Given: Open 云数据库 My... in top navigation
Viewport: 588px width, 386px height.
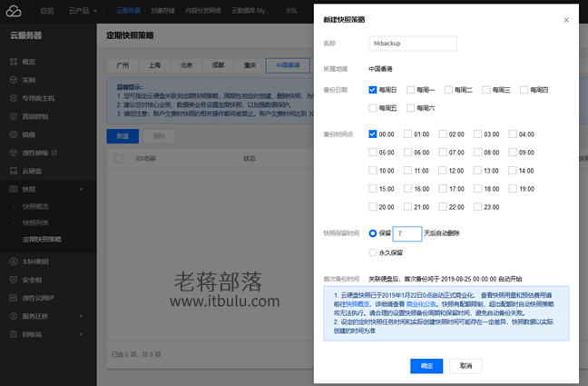Looking at the screenshot, I should coord(250,11).
